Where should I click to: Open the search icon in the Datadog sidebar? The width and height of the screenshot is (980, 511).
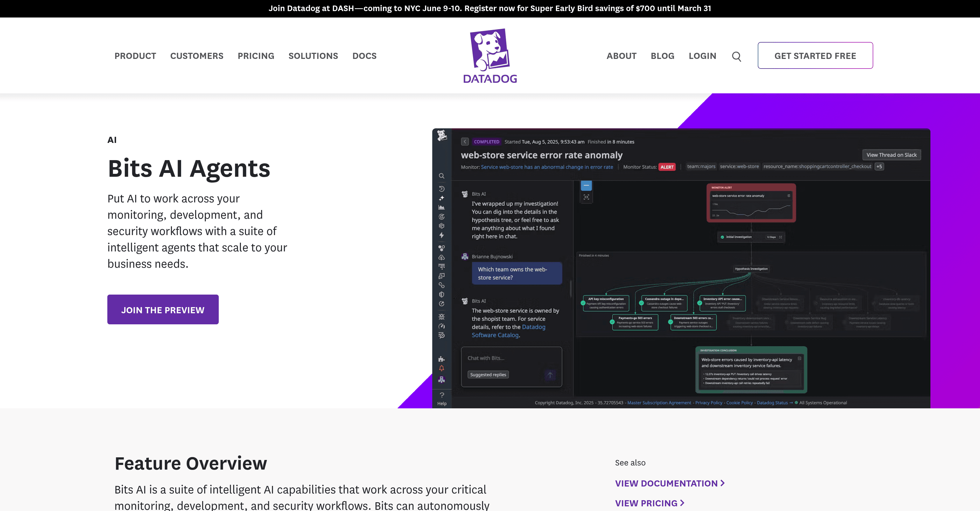click(441, 176)
